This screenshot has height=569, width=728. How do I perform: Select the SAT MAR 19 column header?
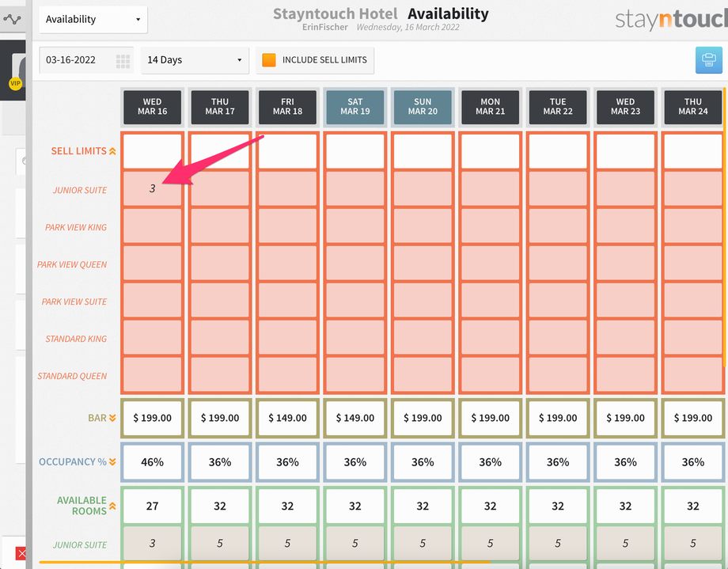point(355,107)
